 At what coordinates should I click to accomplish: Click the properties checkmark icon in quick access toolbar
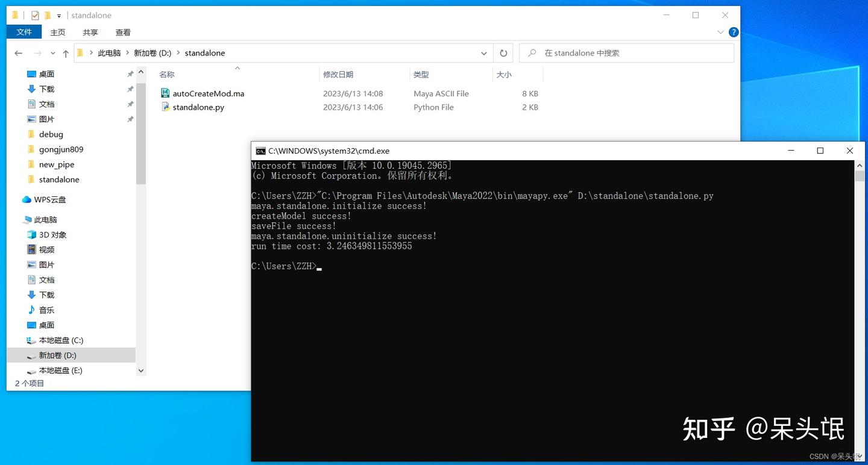pos(35,15)
